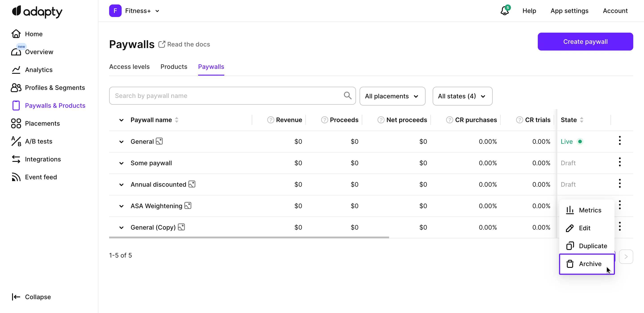Open A/B tests from sidebar
The height and width of the screenshot is (313, 644).
(x=38, y=141)
